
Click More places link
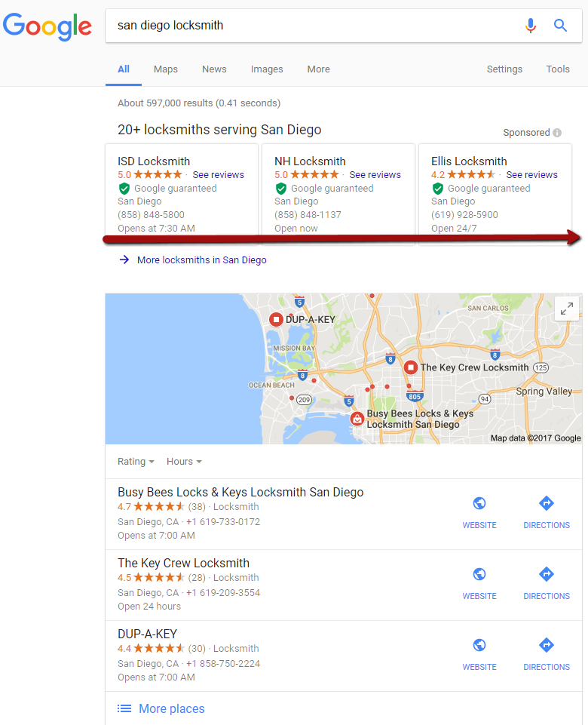tap(171, 709)
